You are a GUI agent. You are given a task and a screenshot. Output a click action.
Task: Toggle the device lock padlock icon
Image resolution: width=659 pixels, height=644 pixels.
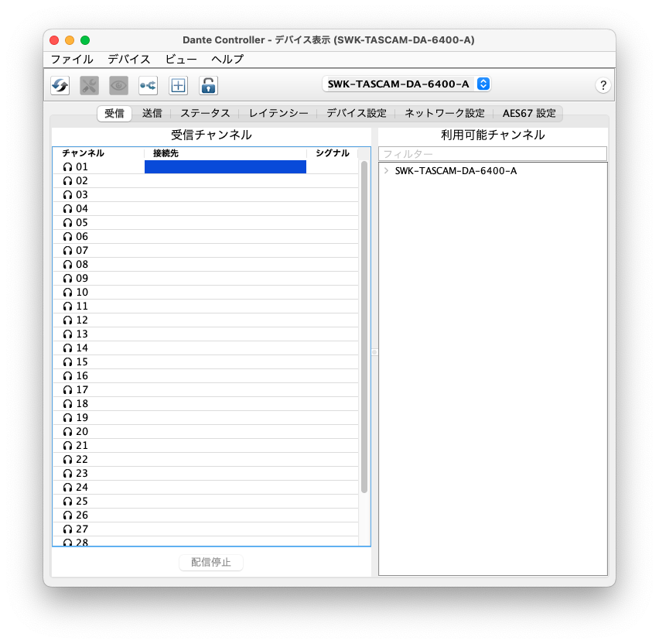(208, 85)
